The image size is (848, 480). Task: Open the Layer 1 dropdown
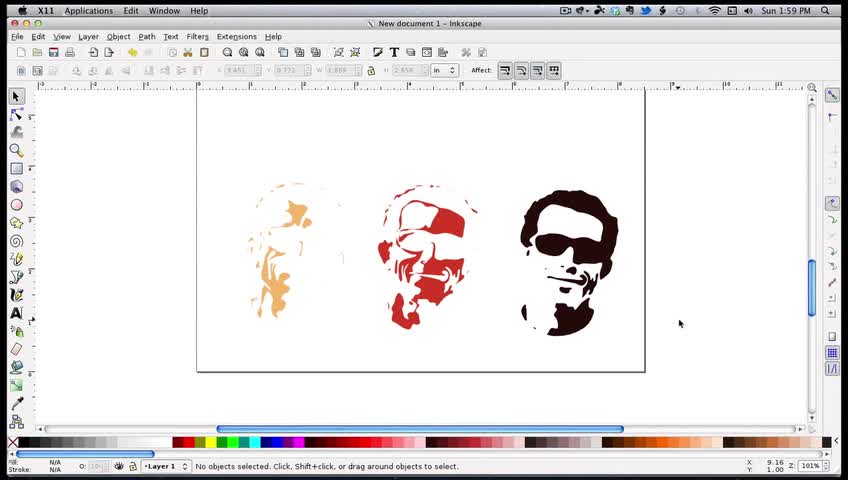coord(165,466)
